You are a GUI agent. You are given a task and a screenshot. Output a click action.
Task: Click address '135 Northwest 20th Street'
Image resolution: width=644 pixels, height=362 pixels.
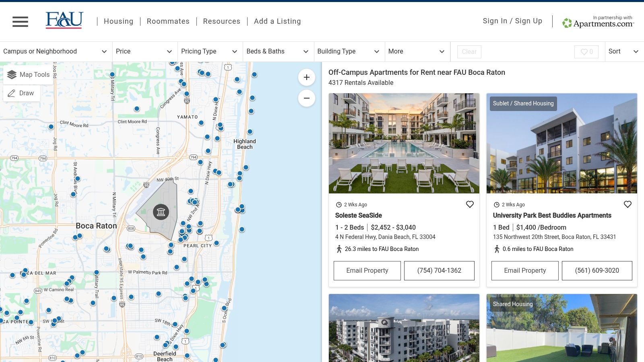(554, 237)
